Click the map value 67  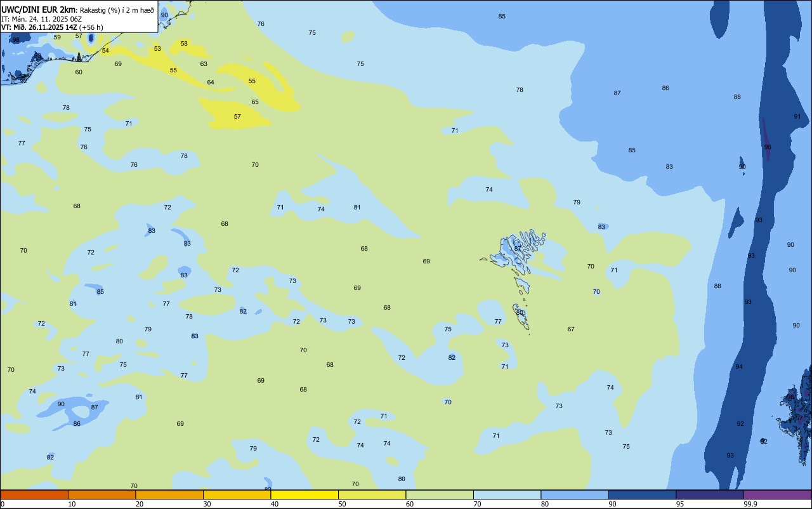[x=571, y=329]
